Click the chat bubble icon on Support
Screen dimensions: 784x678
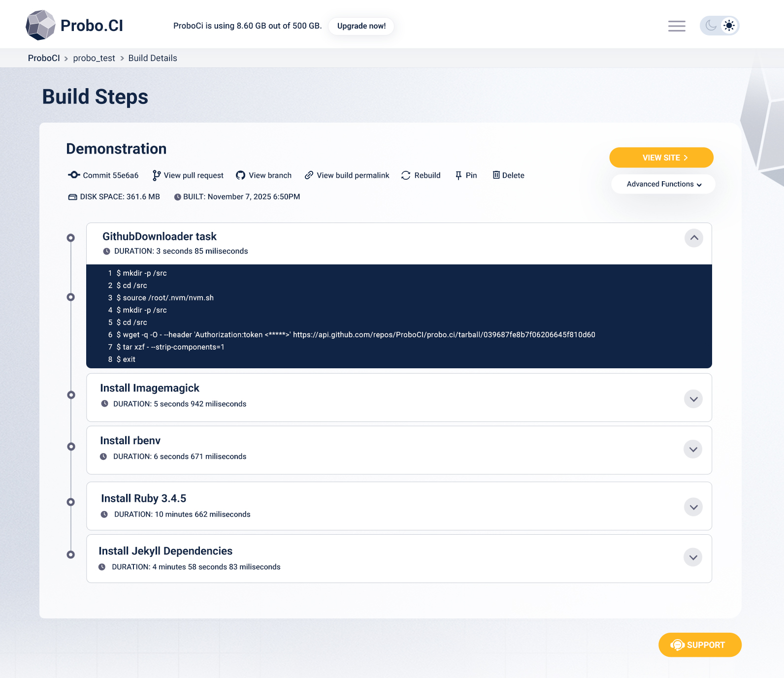click(678, 645)
